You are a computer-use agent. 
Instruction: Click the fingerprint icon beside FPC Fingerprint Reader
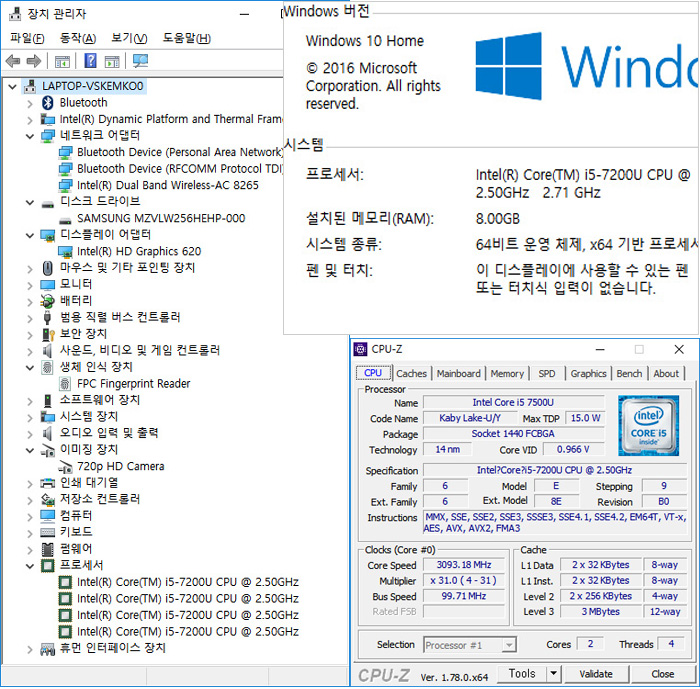(65, 384)
